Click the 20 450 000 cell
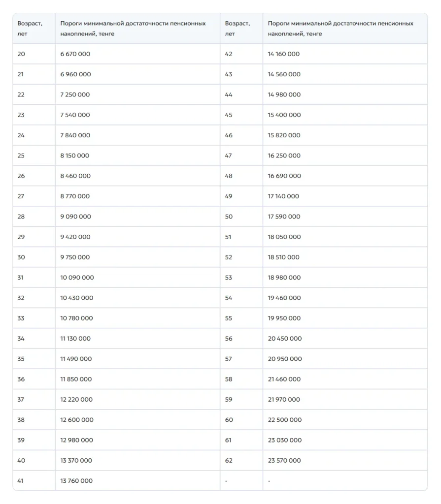Screen dimensions: 441x504 pyautogui.click(x=345, y=339)
